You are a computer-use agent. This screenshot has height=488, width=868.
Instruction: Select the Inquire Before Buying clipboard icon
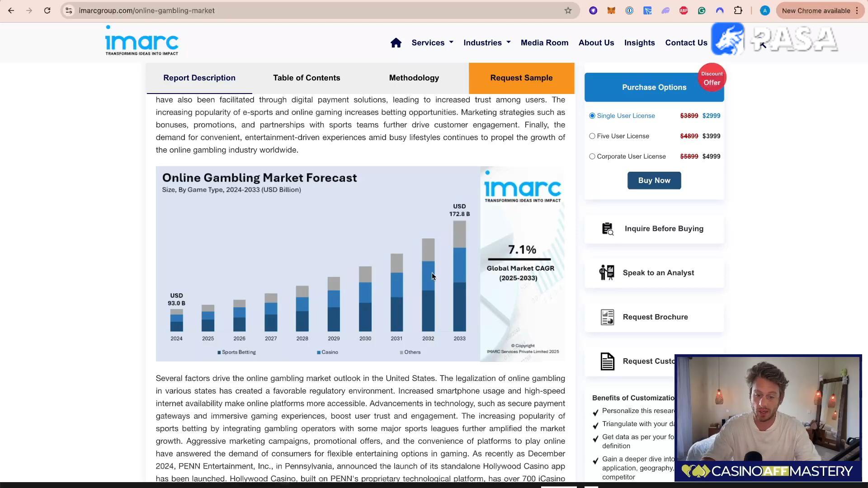608,229
